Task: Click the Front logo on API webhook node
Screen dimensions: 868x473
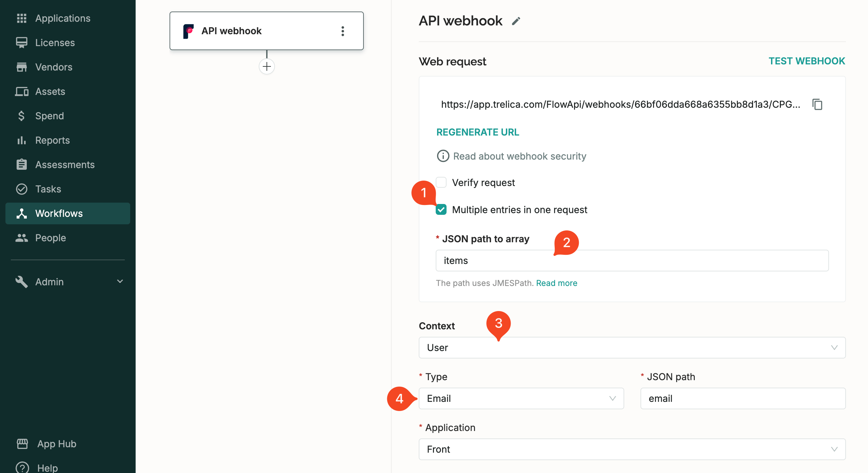Action: (x=189, y=31)
